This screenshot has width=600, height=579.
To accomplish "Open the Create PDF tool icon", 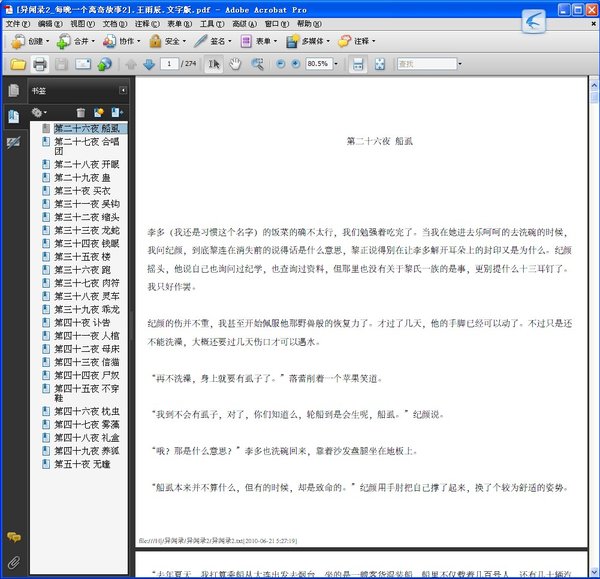I will coord(17,41).
